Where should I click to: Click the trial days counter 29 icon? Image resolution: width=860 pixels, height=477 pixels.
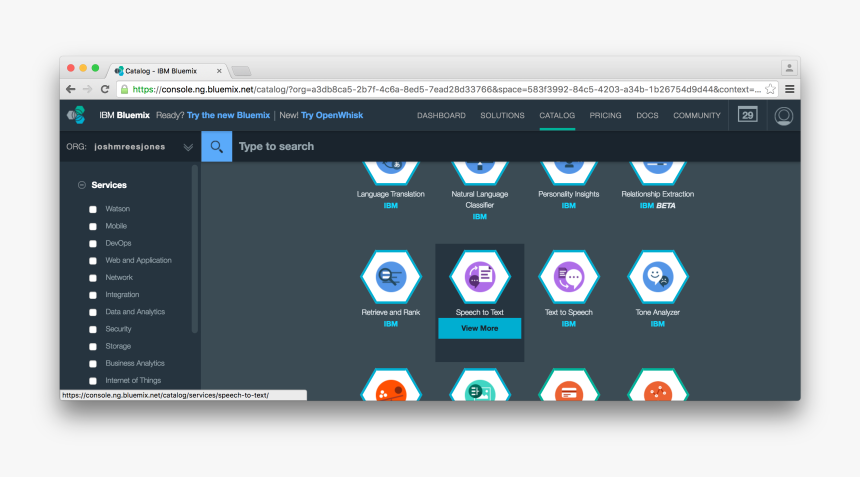(748, 115)
